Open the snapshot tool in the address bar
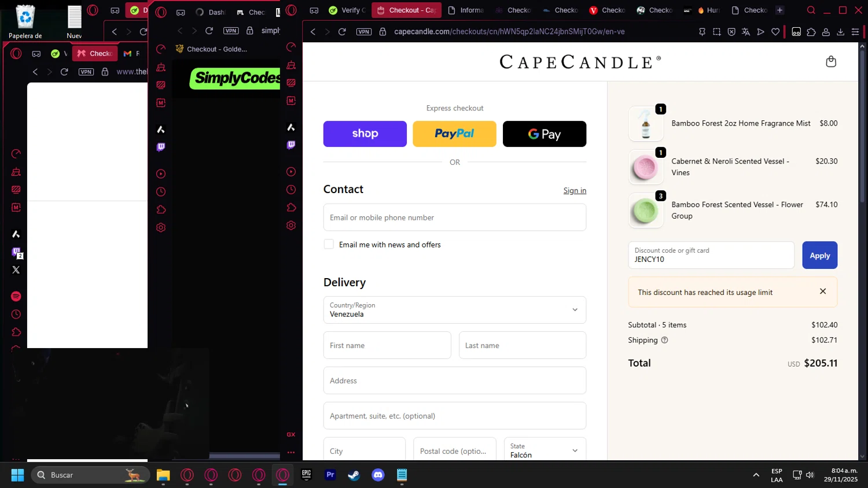Image resolution: width=868 pixels, height=488 pixels. point(717,32)
